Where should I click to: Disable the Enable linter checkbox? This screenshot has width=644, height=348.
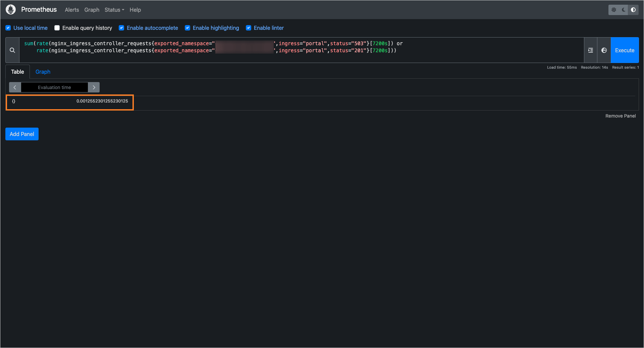[249, 28]
